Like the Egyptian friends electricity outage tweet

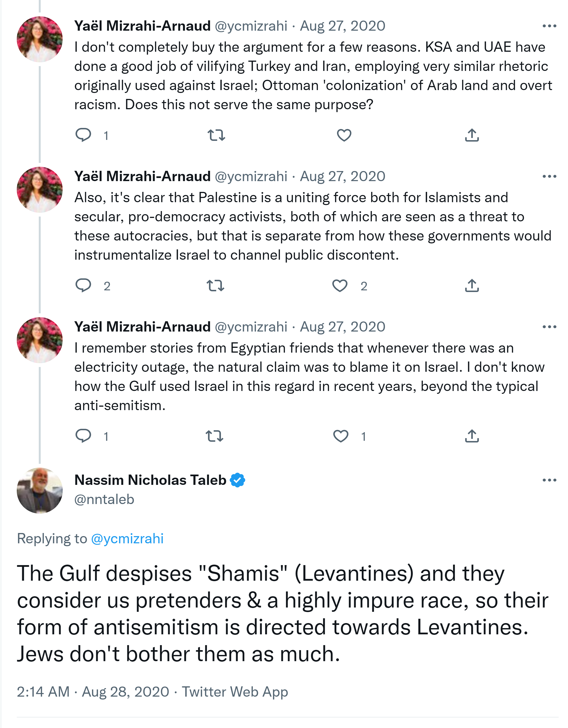pos(340,436)
